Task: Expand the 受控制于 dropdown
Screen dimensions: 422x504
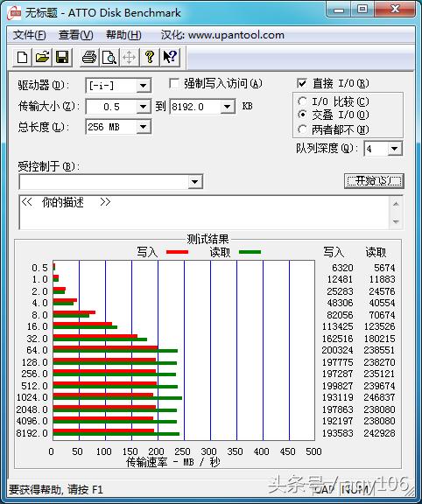Action: pos(194,182)
